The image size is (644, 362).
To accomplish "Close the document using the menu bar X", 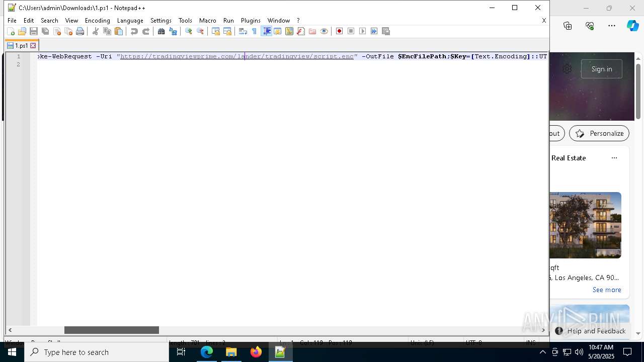I will (x=544, y=21).
